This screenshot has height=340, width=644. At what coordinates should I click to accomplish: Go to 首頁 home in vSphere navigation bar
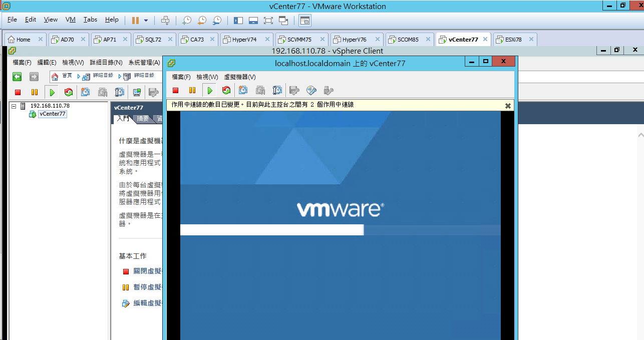[62, 76]
